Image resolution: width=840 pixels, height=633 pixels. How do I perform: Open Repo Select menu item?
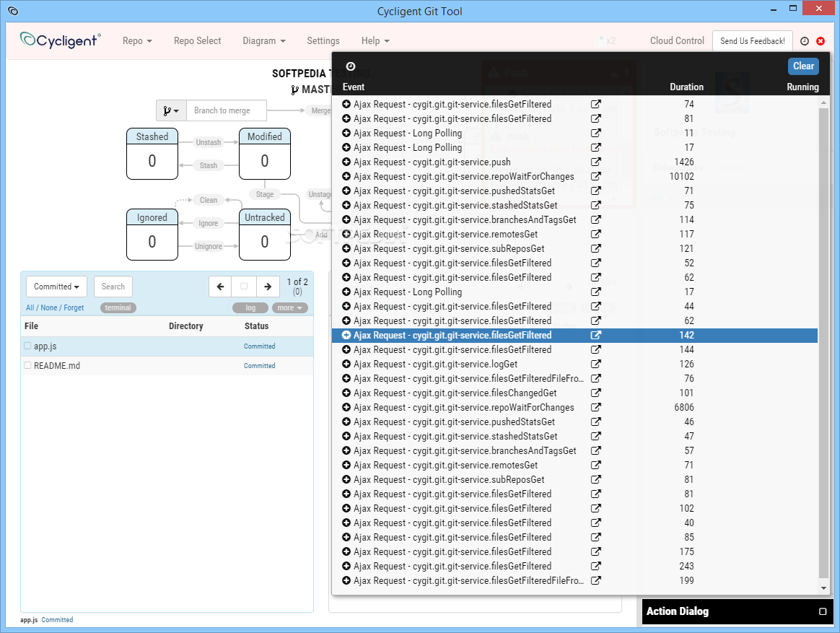coord(197,40)
